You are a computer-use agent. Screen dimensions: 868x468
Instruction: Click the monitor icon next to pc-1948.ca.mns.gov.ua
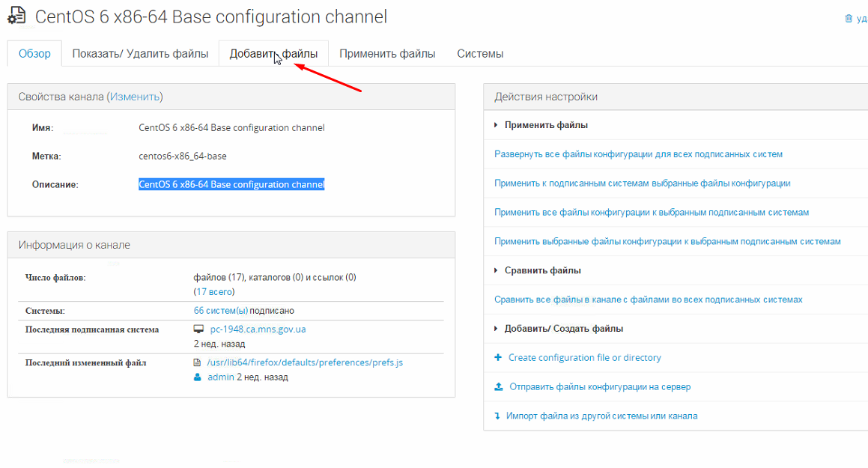[198, 329]
